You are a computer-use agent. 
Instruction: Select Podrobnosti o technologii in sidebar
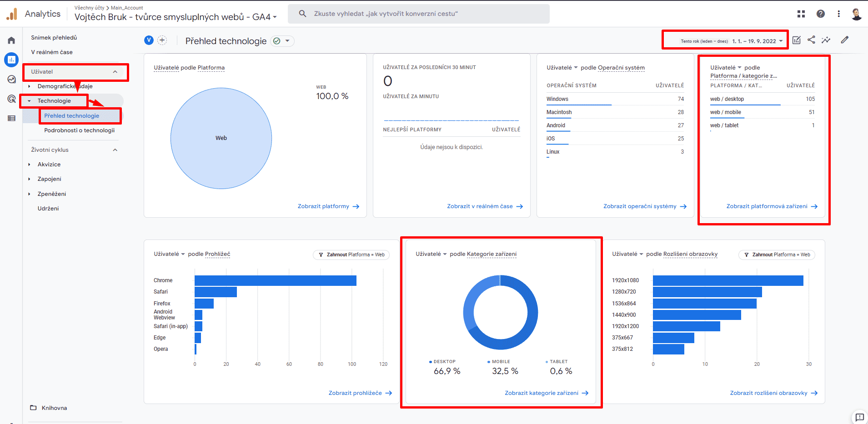point(80,130)
